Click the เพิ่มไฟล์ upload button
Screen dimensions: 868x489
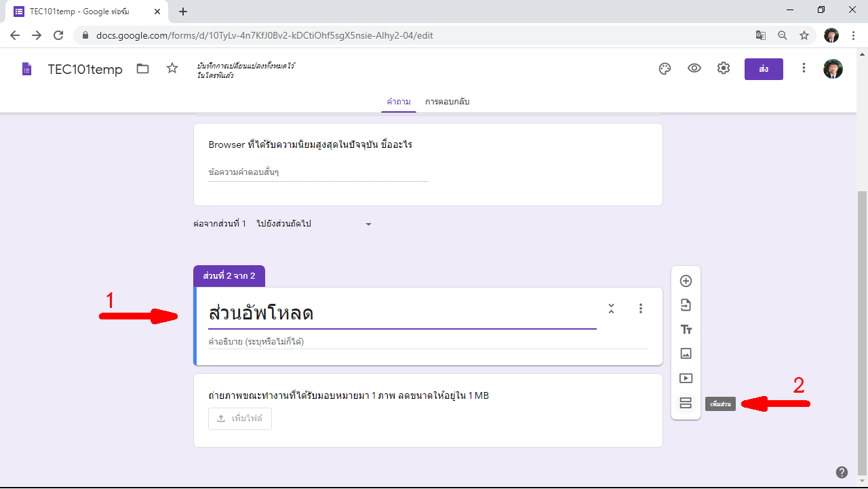[240, 418]
